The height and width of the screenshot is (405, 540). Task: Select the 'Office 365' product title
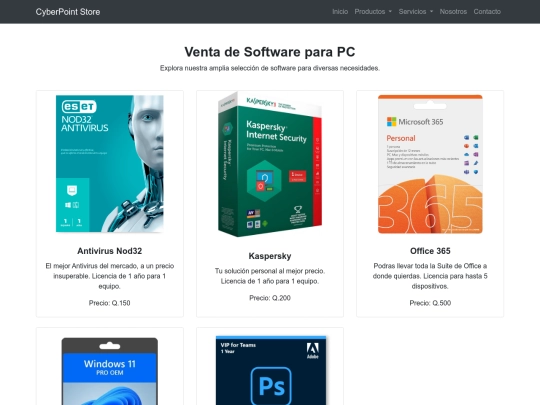pyautogui.click(x=430, y=251)
